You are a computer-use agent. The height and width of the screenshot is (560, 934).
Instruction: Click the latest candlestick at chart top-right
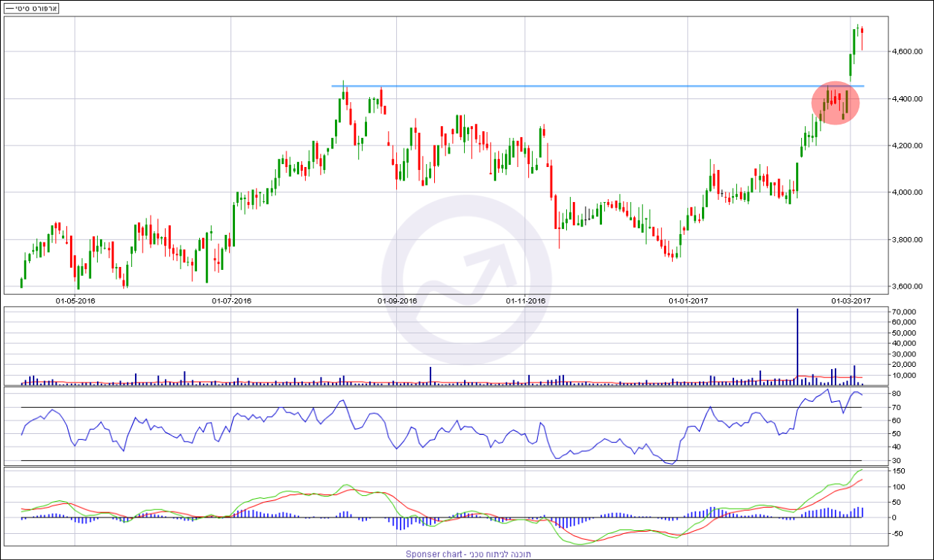point(862,31)
